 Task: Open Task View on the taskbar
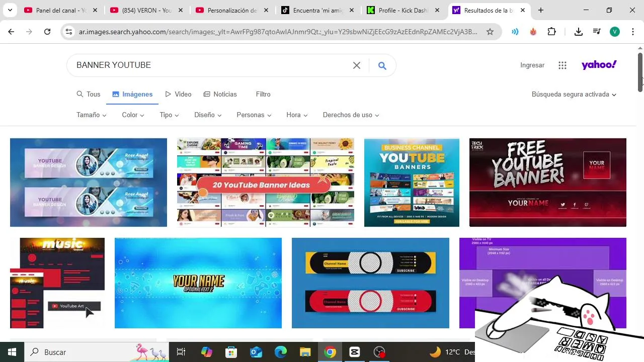[x=182, y=352]
